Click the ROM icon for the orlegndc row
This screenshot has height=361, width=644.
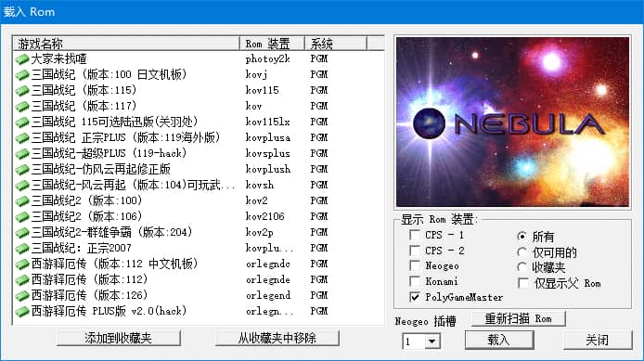[22, 264]
